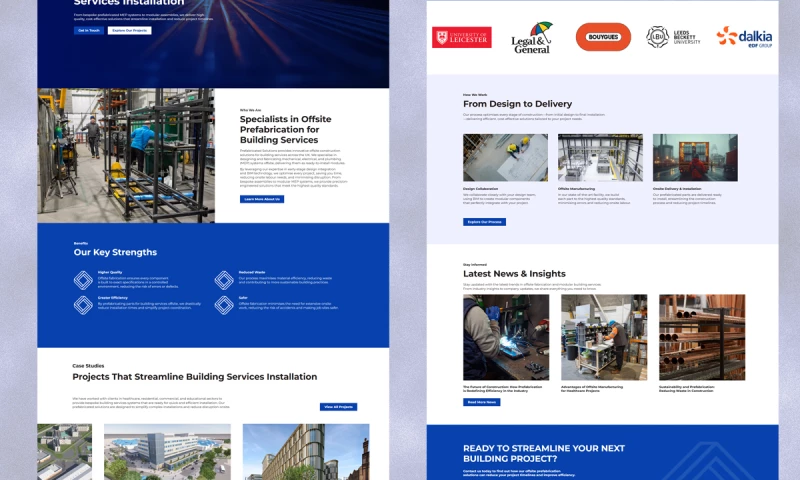Click the Greater Efficiency diamond icon
This screenshot has width=800, height=480.
pos(83,304)
